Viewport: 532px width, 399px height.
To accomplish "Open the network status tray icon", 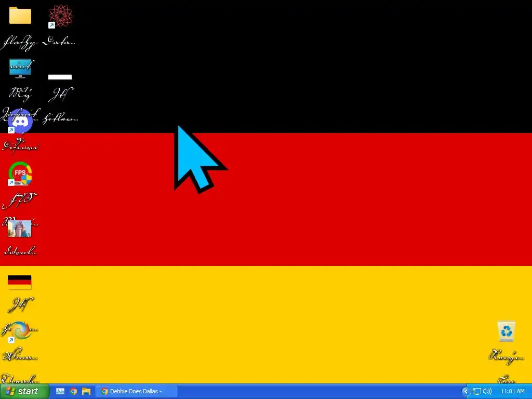I will (x=477, y=391).
